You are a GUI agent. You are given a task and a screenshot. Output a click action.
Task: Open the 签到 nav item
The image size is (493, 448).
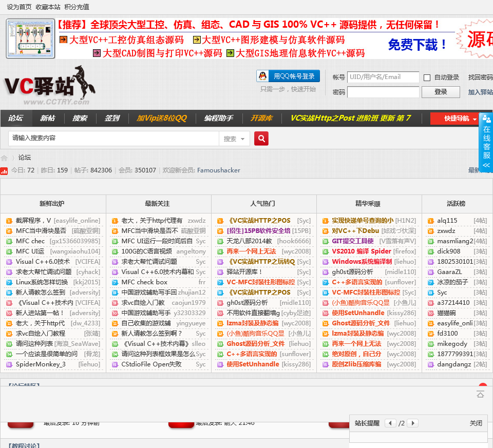click(x=112, y=118)
